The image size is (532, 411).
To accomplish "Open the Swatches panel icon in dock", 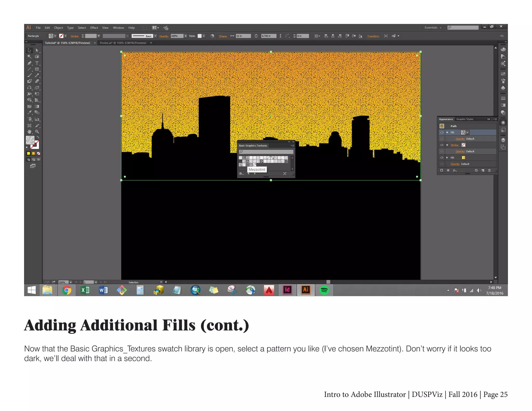I will pyautogui.click(x=503, y=74).
